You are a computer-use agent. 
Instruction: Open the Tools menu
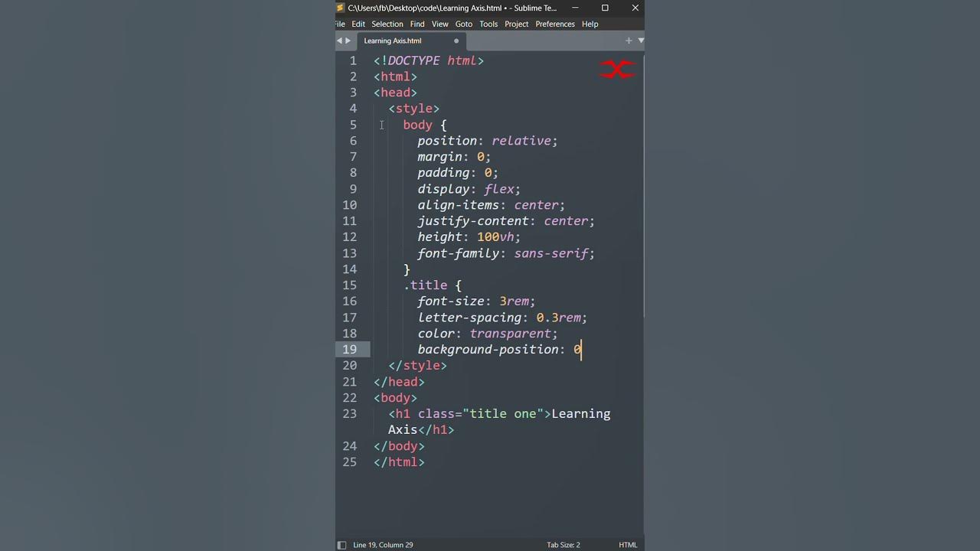pyautogui.click(x=488, y=24)
